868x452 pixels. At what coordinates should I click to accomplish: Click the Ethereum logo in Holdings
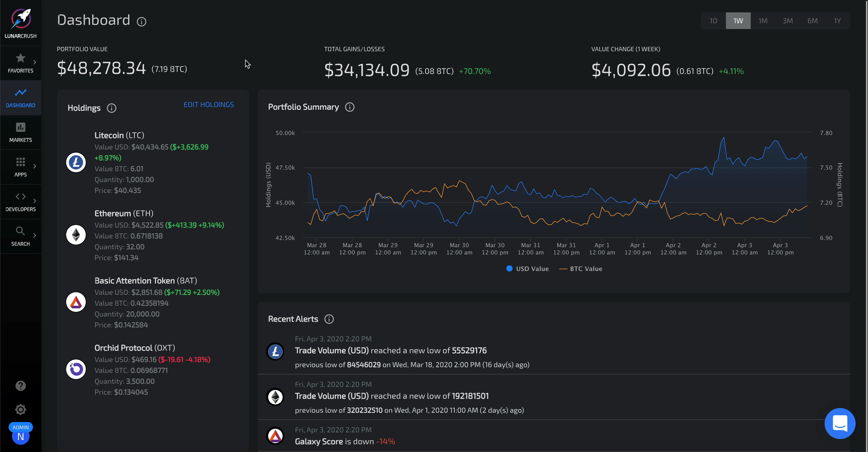tap(76, 235)
